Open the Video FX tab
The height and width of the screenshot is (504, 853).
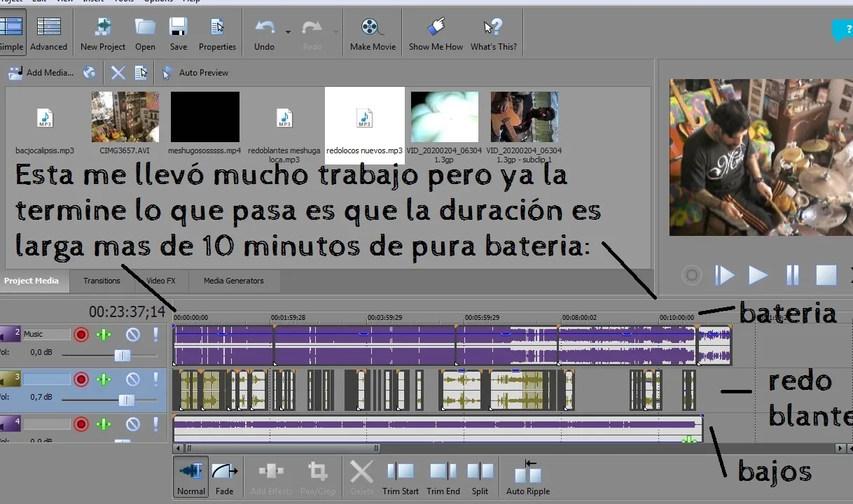point(161,281)
